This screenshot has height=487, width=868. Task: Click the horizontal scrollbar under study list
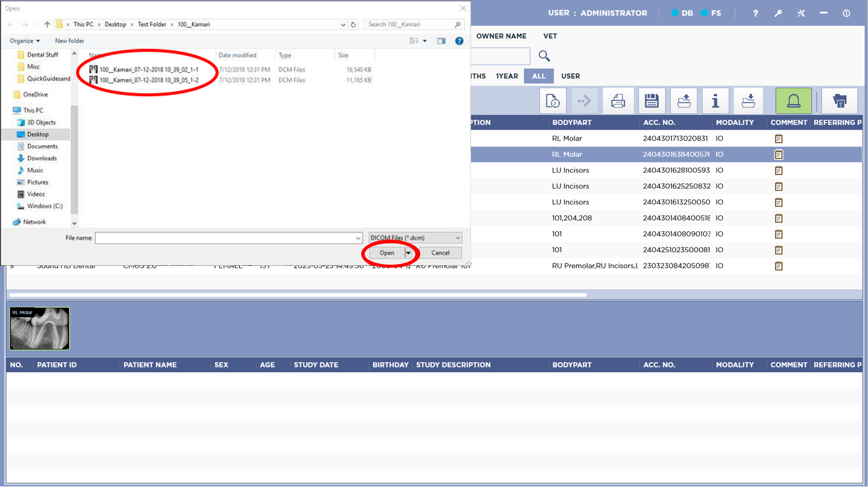point(298,295)
